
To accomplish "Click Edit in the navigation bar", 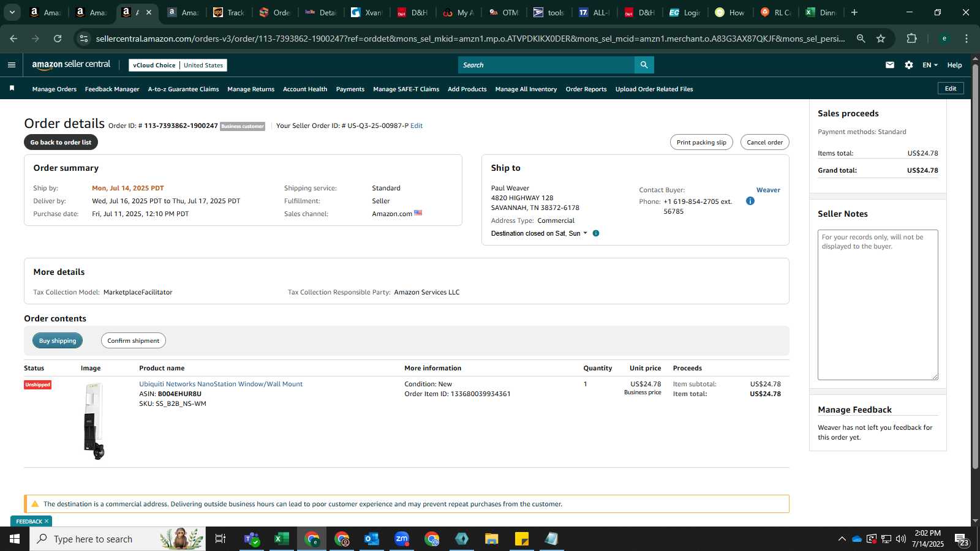I will 951,88.
